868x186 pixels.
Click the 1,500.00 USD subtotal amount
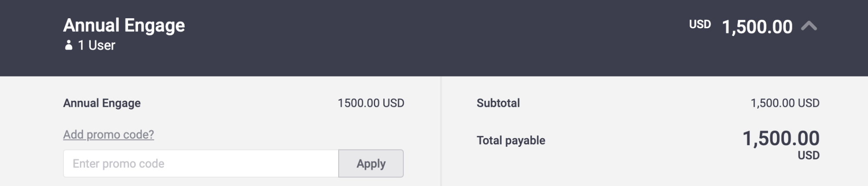click(x=785, y=103)
